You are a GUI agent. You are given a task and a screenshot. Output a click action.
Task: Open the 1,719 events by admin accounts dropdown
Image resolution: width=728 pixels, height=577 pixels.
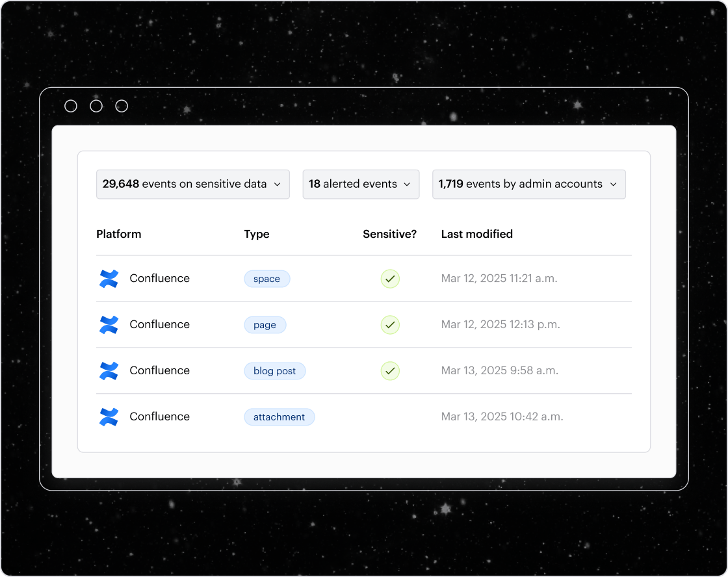coord(528,184)
